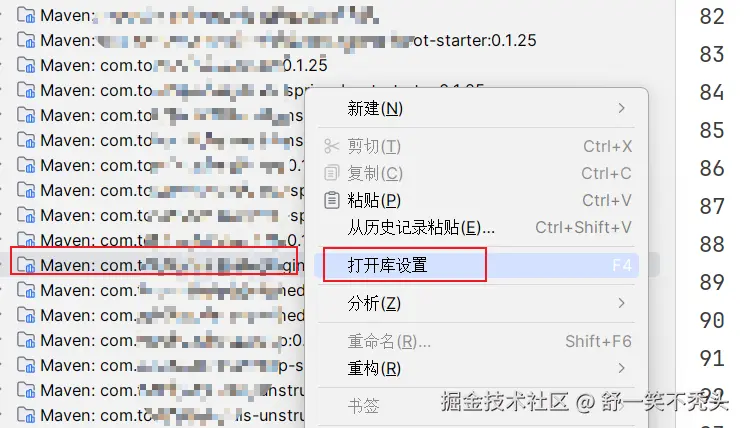
Task: Expand the 分析(Z) submenu arrow
Action: [x=621, y=303]
